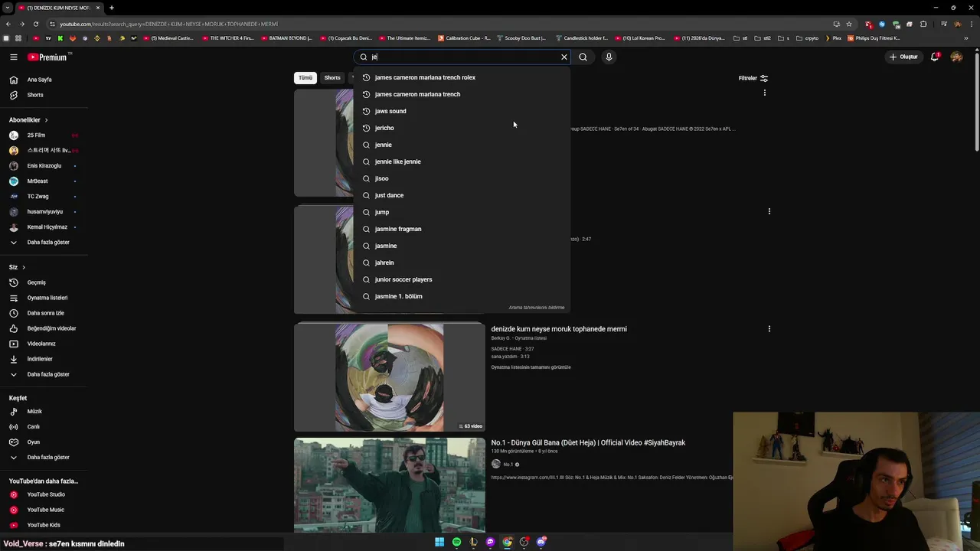Choose suggestion junior soccer players
Image resolution: width=980 pixels, height=551 pixels.
[462, 279]
